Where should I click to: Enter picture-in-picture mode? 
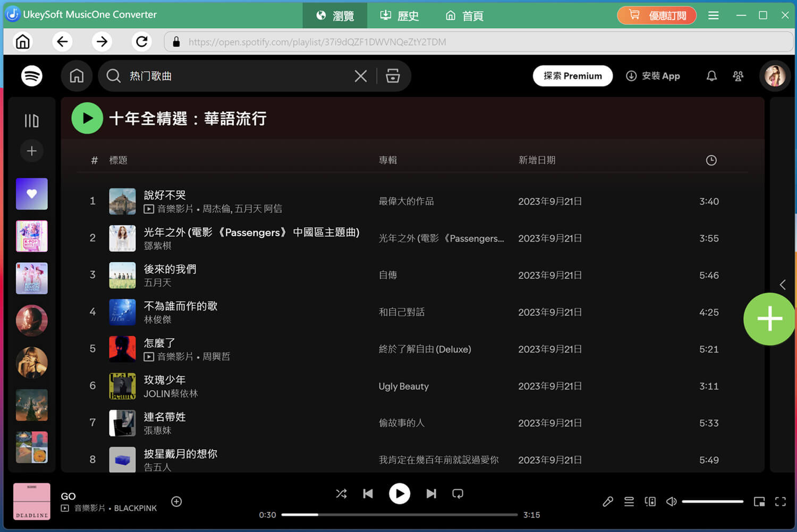pyautogui.click(x=759, y=501)
